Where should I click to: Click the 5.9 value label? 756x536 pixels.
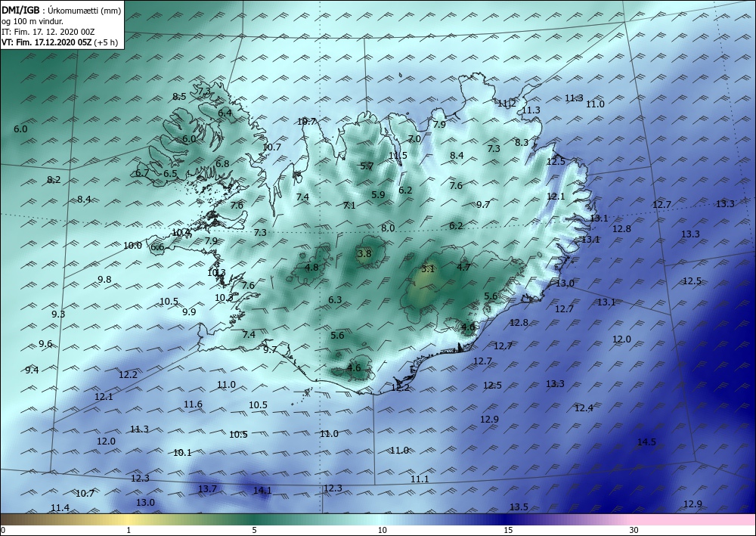(x=378, y=195)
